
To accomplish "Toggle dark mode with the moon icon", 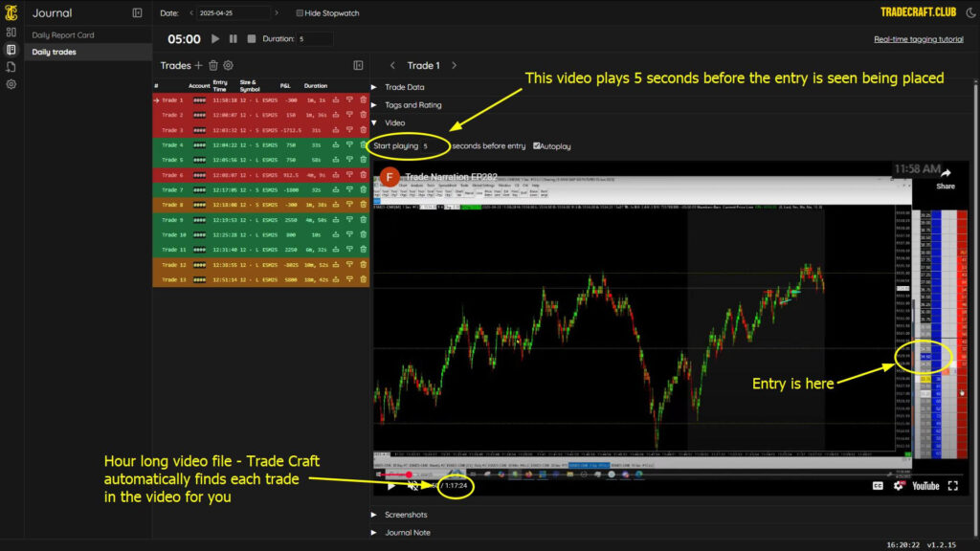I will click(970, 12).
